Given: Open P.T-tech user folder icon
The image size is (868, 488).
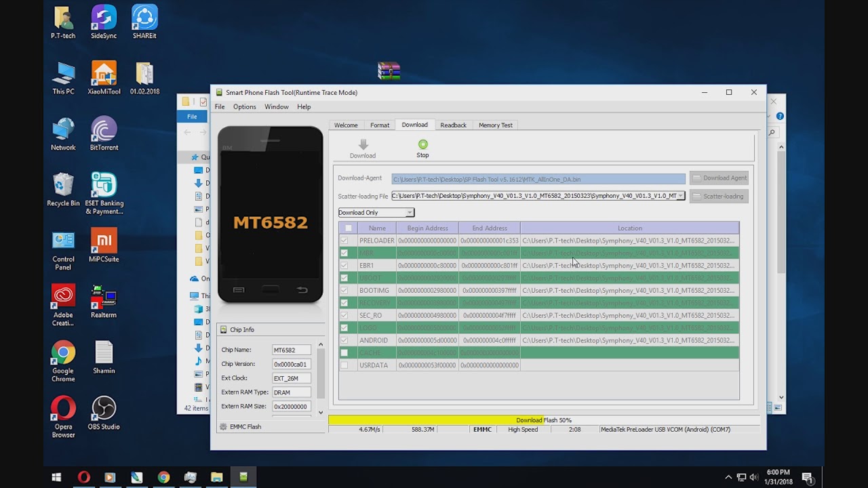Looking at the screenshot, I should [63, 22].
